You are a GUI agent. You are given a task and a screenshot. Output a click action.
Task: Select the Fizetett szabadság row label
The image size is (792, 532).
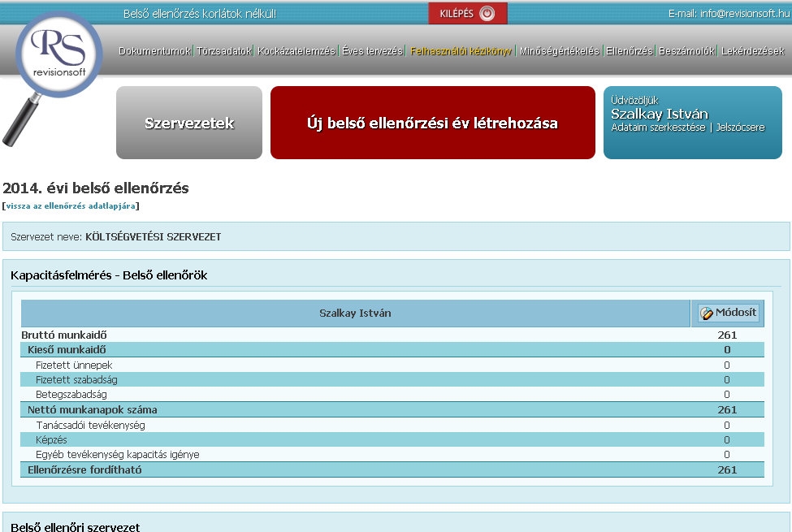(77, 380)
